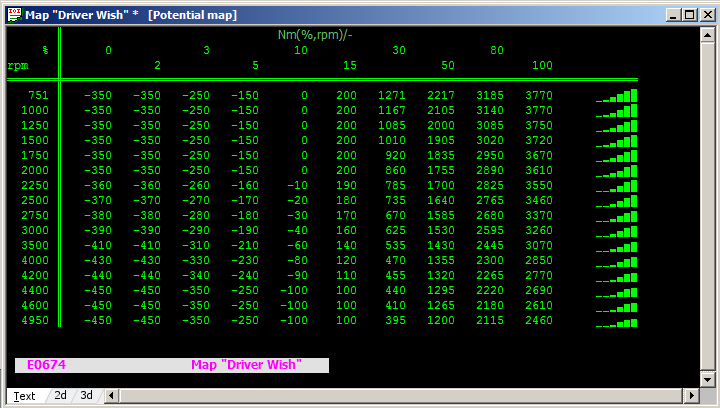Select cell value 395 in row 4950
Screen dimensions: 720x408
pos(395,320)
